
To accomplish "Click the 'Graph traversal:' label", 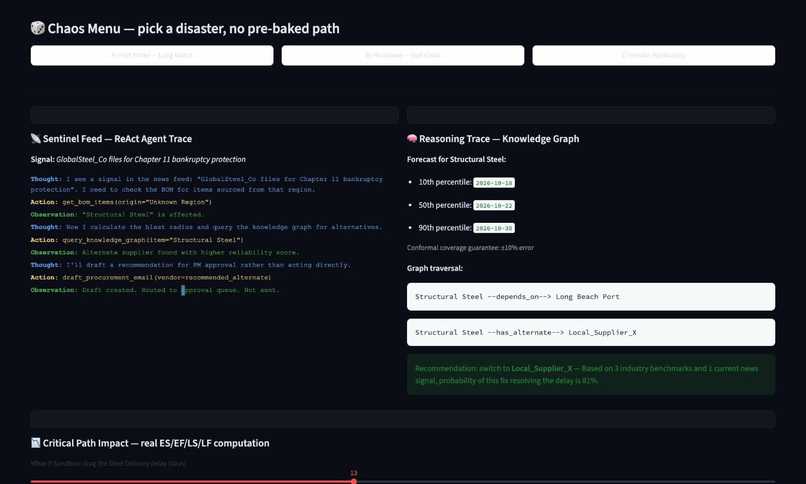I will click(x=435, y=268).
